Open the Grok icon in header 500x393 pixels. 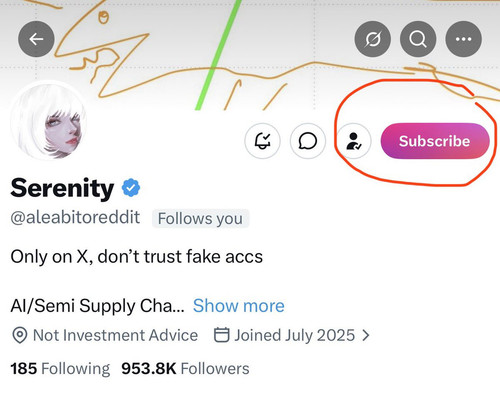[x=372, y=39]
